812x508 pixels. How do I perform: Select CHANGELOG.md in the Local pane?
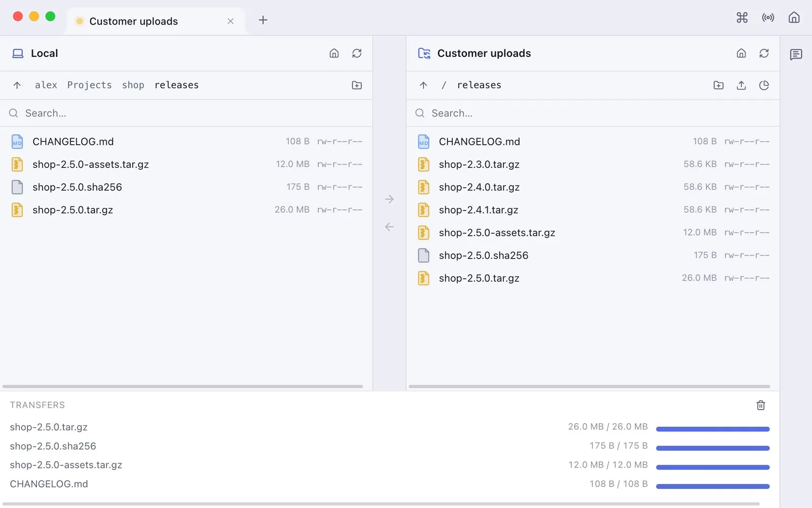click(x=186, y=142)
